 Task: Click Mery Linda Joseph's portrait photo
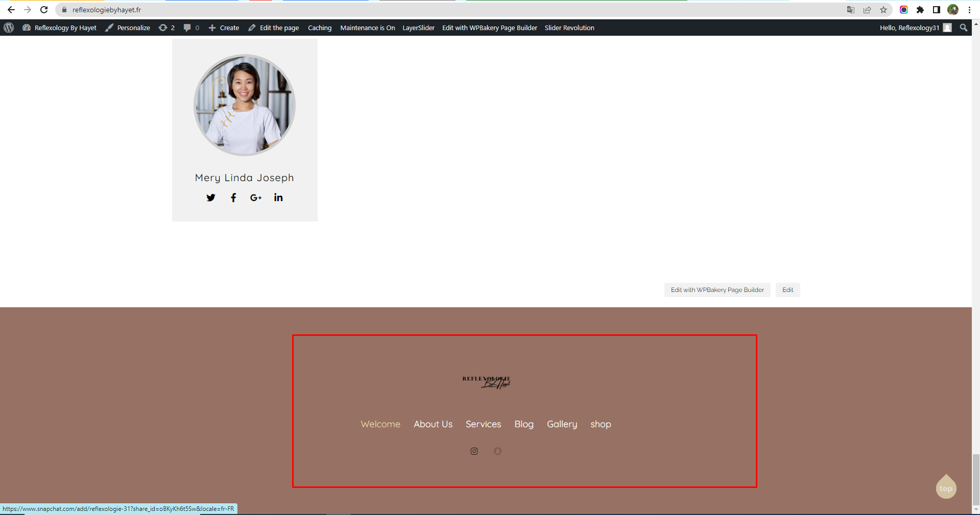coord(245,105)
